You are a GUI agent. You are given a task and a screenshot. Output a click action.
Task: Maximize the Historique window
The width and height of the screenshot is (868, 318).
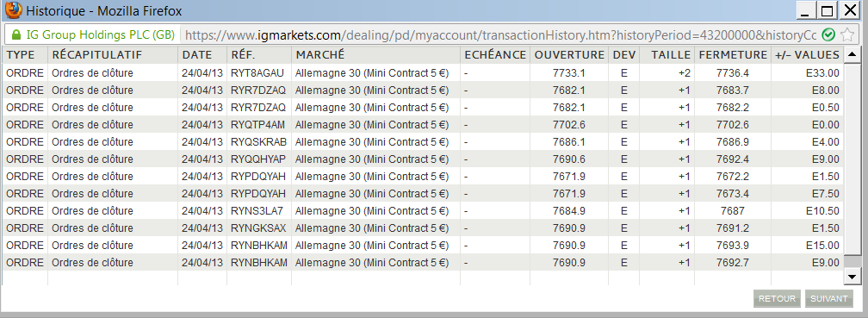click(x=827, y=10)
